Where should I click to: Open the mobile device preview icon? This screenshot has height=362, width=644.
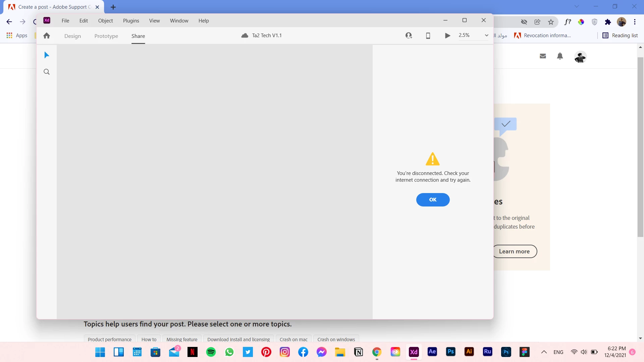coord(428,36)
